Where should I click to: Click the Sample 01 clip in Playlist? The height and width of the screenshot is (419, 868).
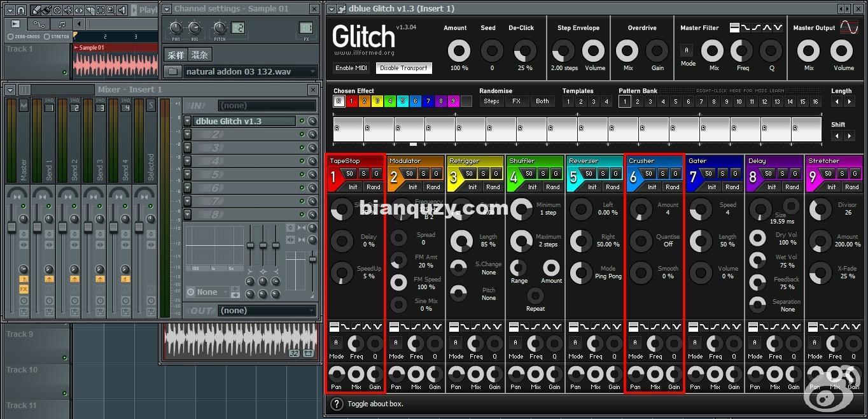(x=116, y=62)
